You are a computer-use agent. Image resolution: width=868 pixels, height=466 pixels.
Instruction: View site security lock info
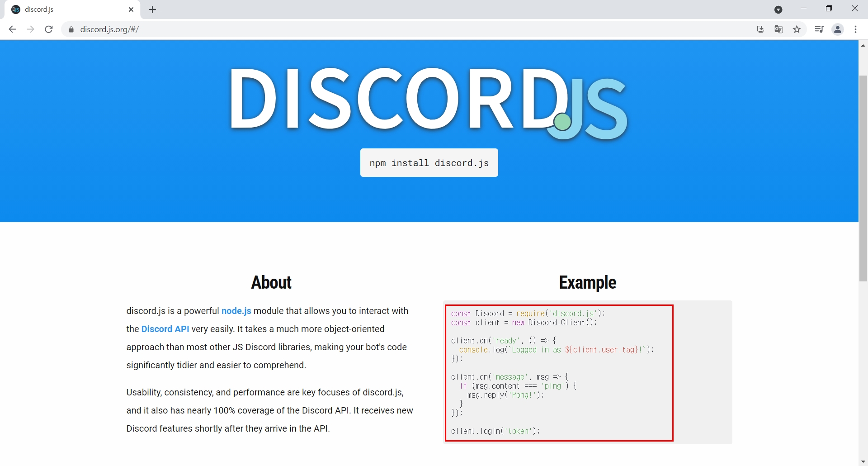[x=71, y=29]
